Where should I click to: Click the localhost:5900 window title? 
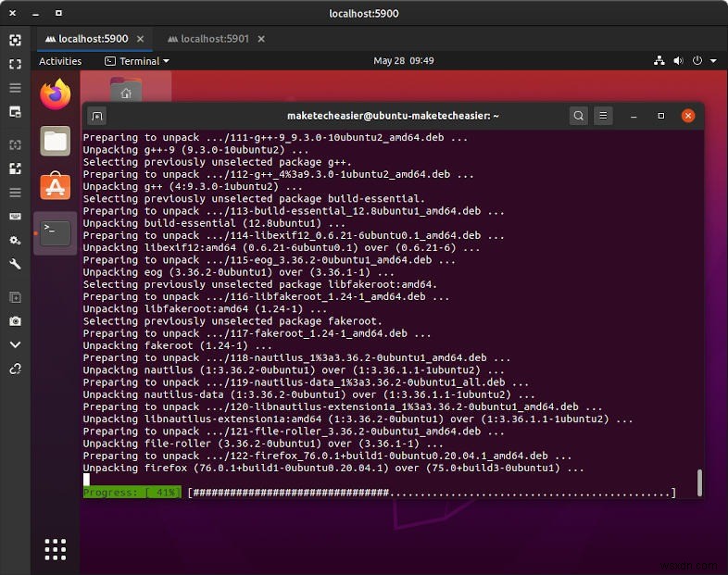pyautogui.click(x=364, y=14)
